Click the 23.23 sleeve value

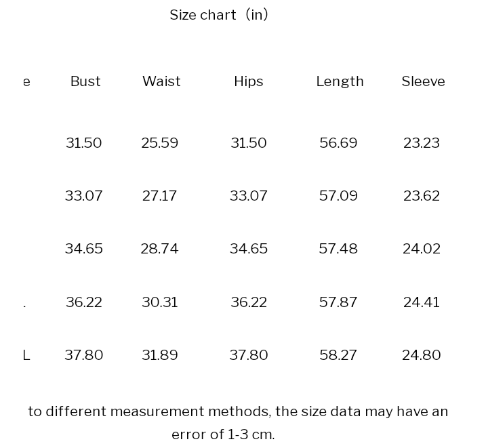click(x=422, y=143)
